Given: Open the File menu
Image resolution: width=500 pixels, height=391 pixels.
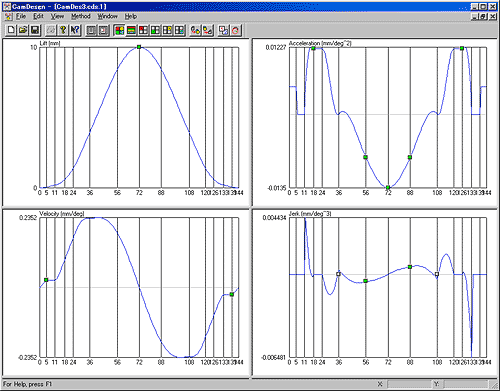Looking at the screenshot, I should (x=21, y=16).
